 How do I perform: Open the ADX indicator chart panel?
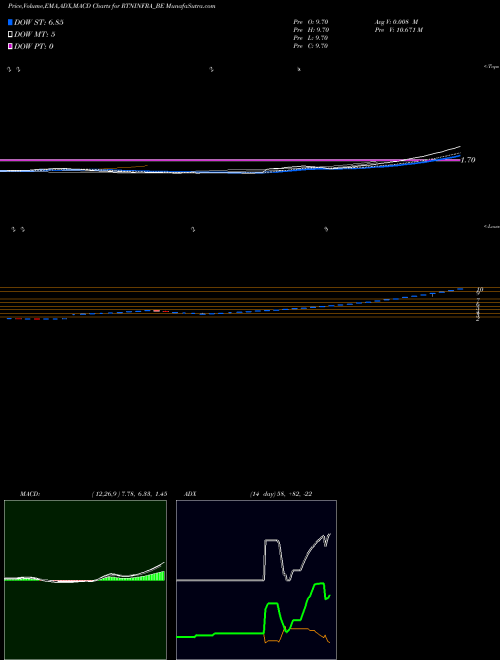click(x=256, y=580)
